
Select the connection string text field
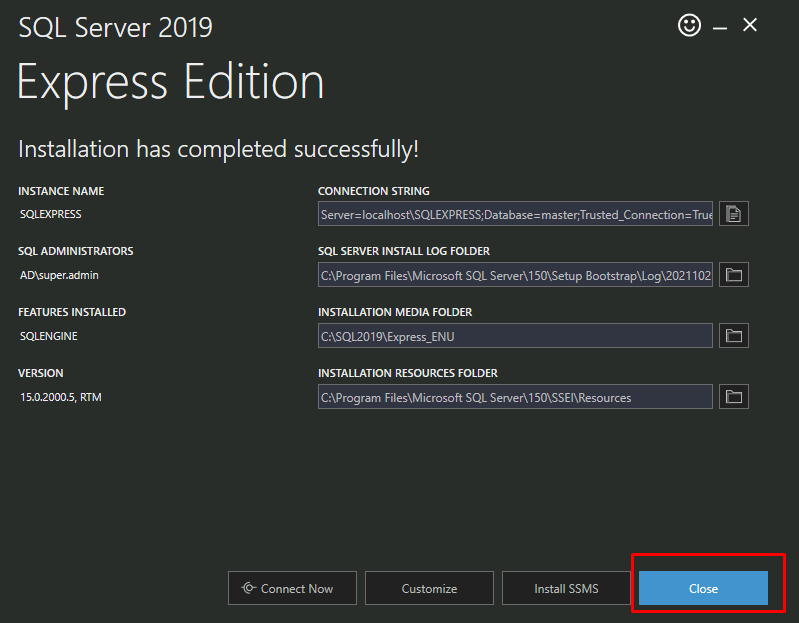click(515, 214)
